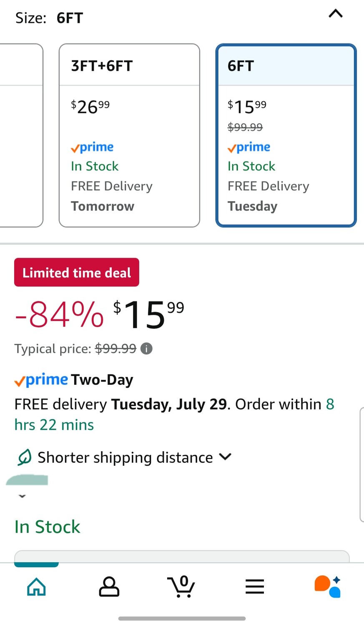The image size is (364, 626).
Task: Open your account profile icon
Action: click(x=109, y=586)
